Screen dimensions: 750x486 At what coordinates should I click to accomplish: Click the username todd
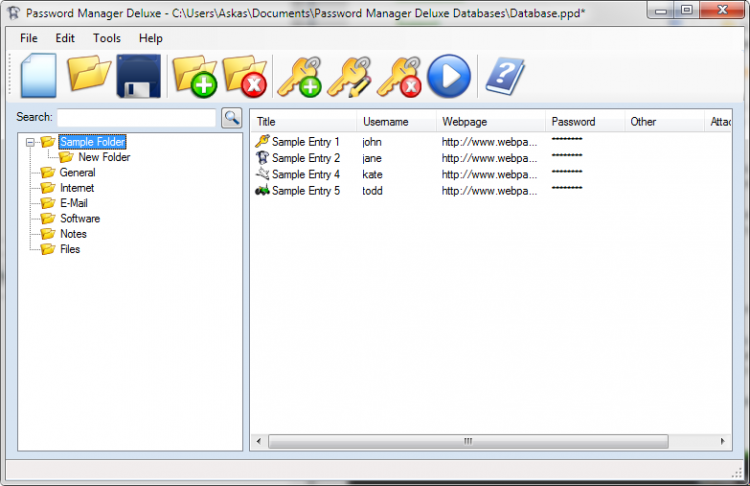point(372,191)
